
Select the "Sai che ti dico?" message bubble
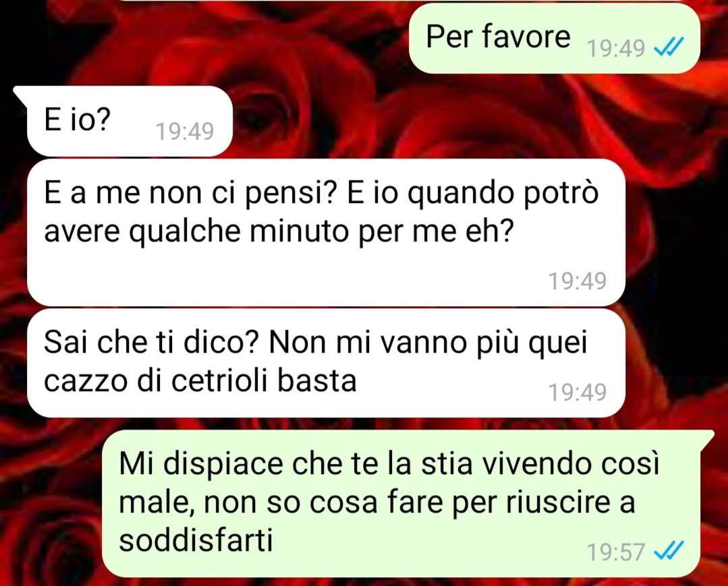click(x=326, y=363)
